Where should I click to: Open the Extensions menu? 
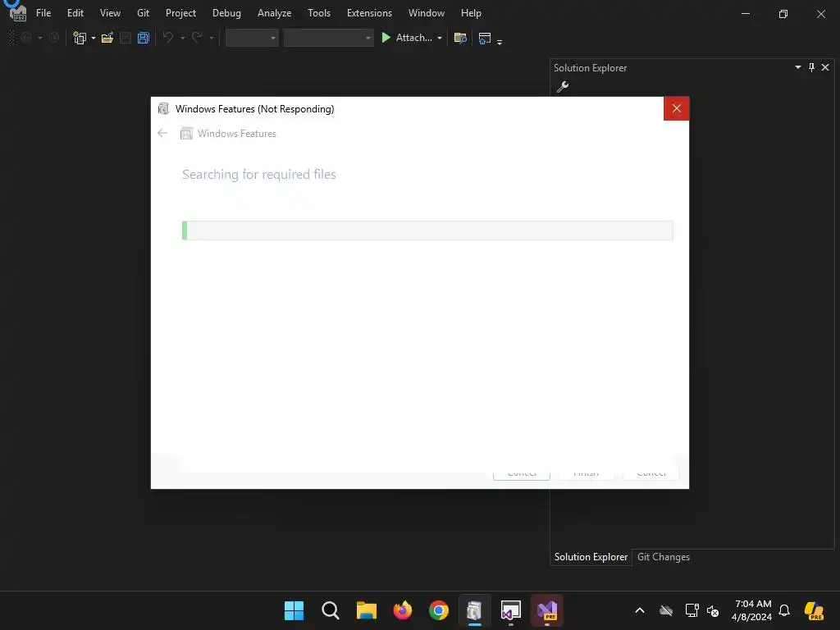coord(369,13)
